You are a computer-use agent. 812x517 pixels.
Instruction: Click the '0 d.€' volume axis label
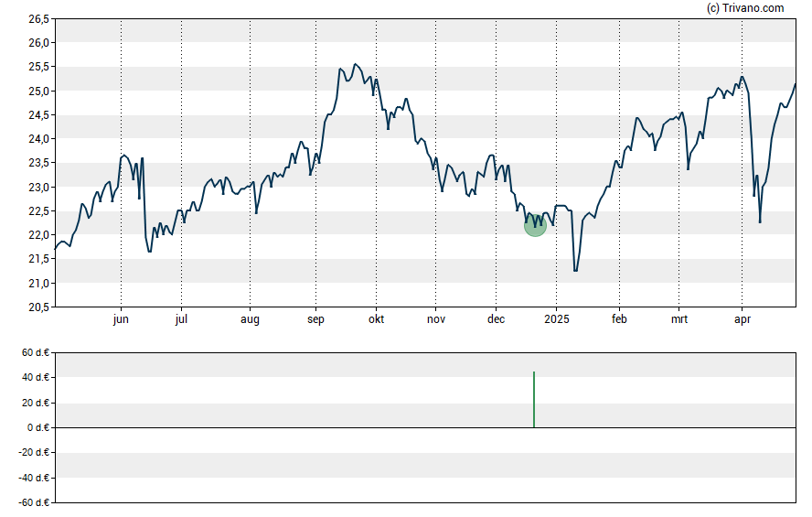coord(38,427)
